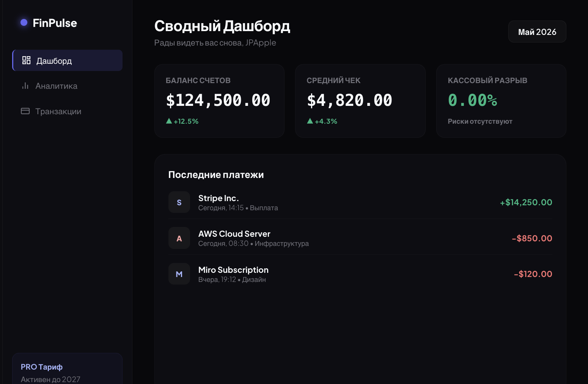Click the FinPulse purple logo dot

[x=24, y=23]
